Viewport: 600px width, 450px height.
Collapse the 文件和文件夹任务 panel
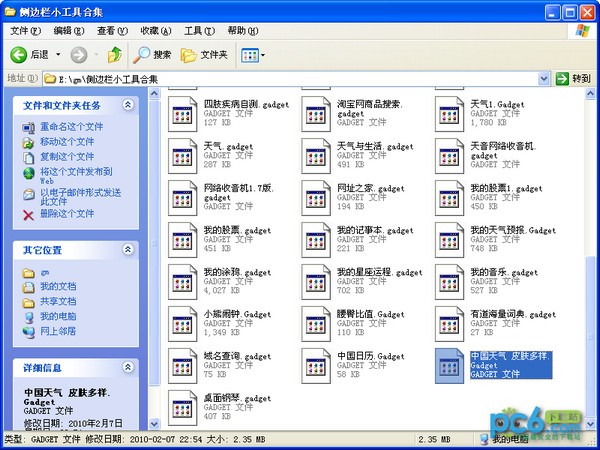[128, 105]
